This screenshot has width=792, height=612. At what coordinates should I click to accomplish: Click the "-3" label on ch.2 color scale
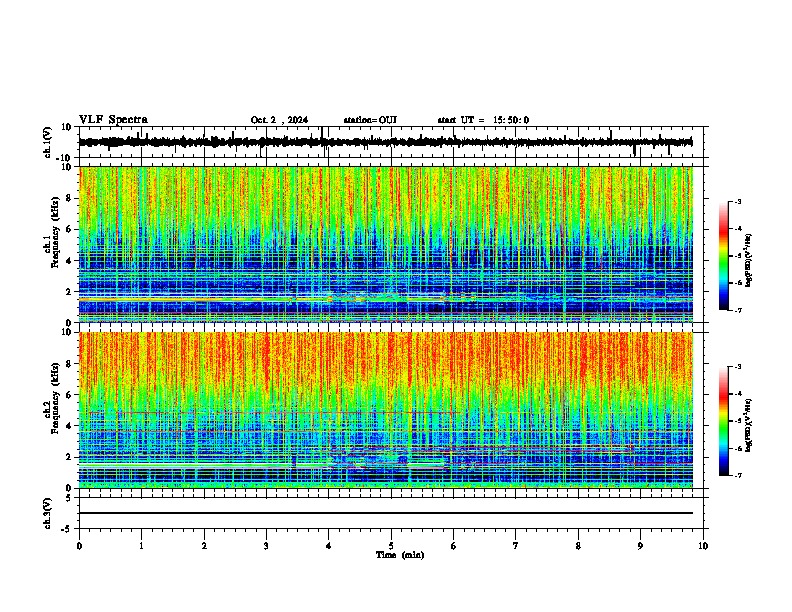click(737, 367)
